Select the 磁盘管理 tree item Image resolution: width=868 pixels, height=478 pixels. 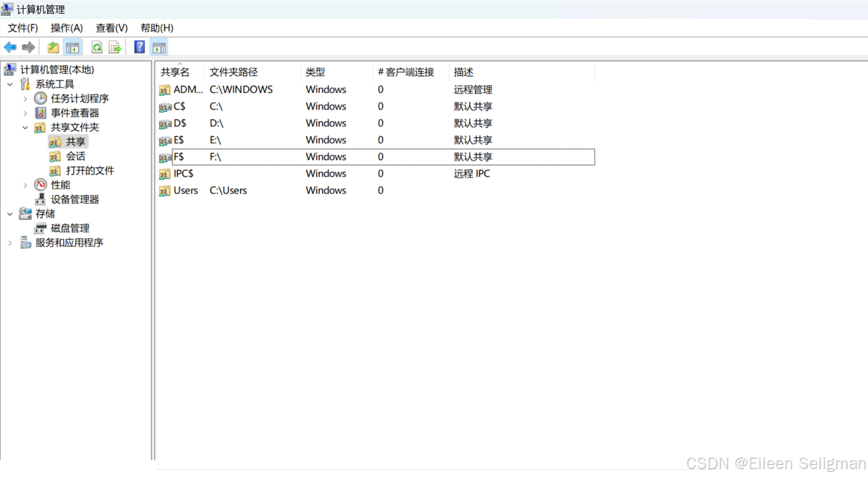click(x=70, y=228)
